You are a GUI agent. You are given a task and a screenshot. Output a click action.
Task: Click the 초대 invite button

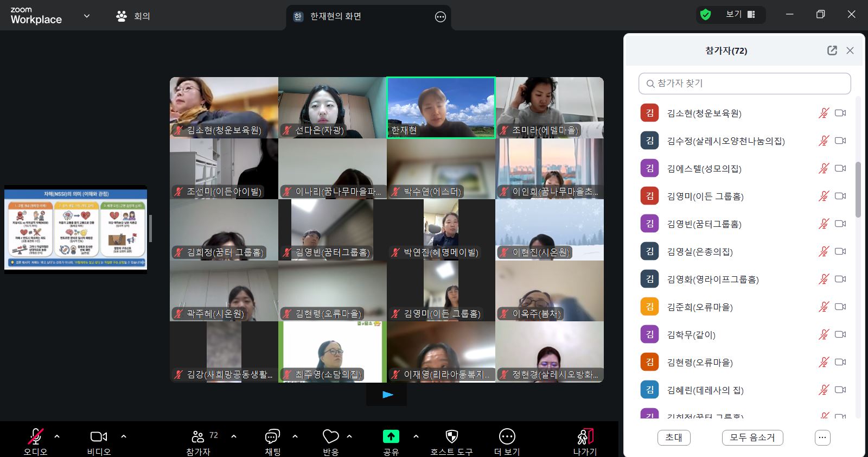click(674, 437)
